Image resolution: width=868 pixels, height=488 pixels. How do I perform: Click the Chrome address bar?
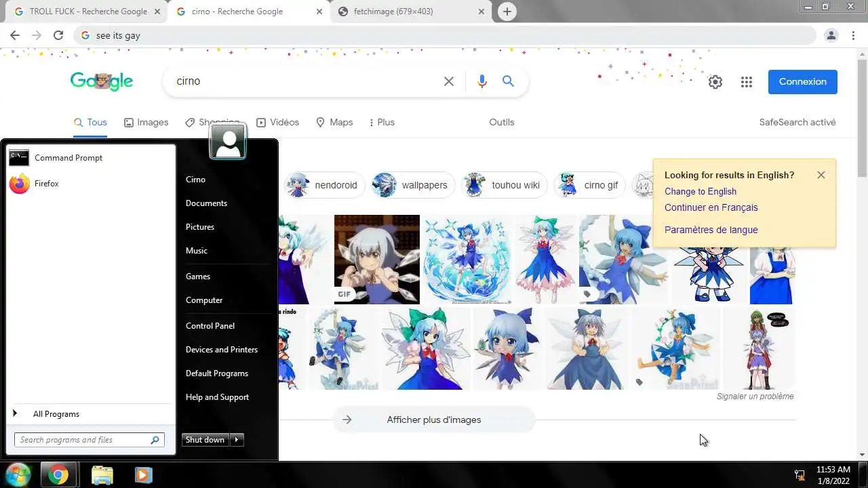click(x=444, y=35)
